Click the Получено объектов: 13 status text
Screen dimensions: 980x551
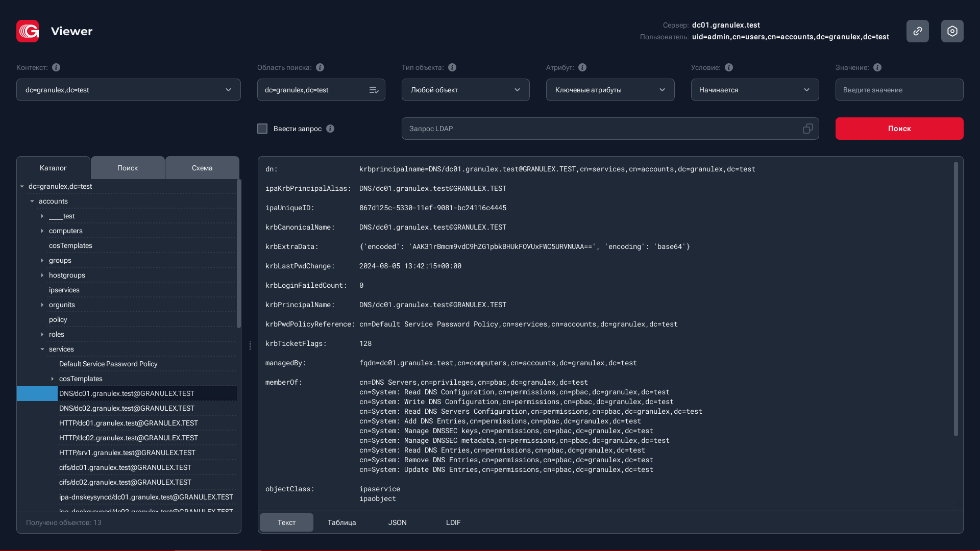(x=64, y=523)
